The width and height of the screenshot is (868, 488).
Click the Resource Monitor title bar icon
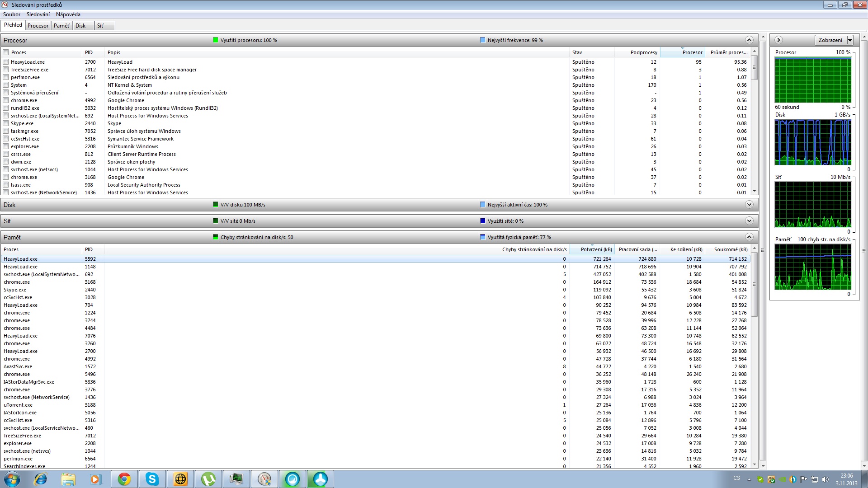(x=5, y=5)
